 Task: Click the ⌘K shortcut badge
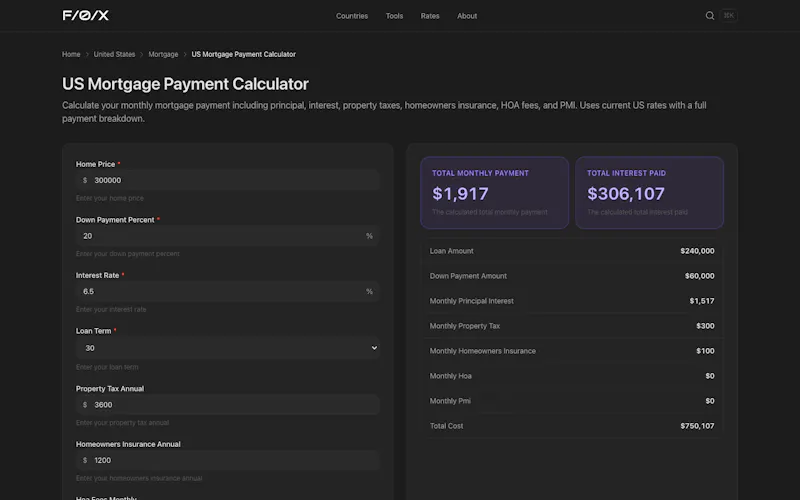click(729, 15)
